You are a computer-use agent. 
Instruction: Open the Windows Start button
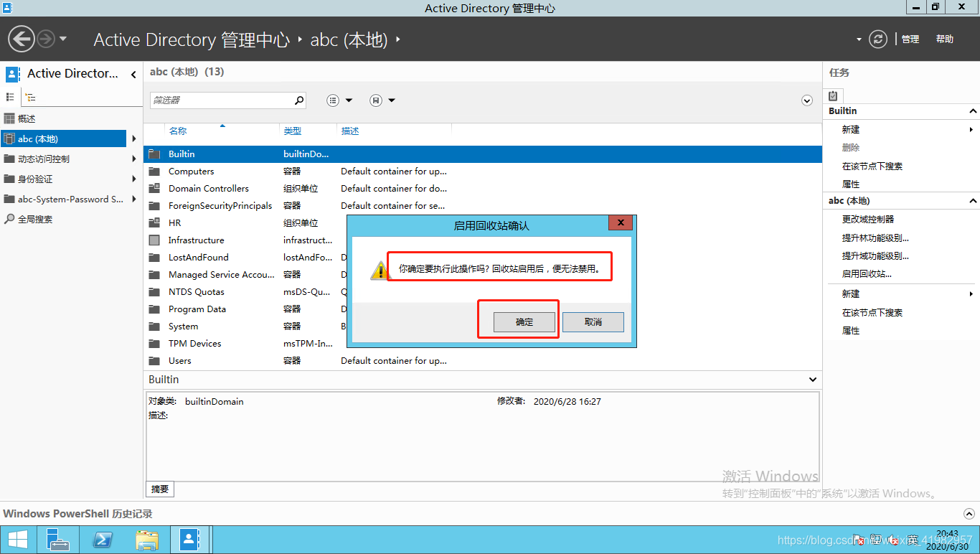point(18,540)
